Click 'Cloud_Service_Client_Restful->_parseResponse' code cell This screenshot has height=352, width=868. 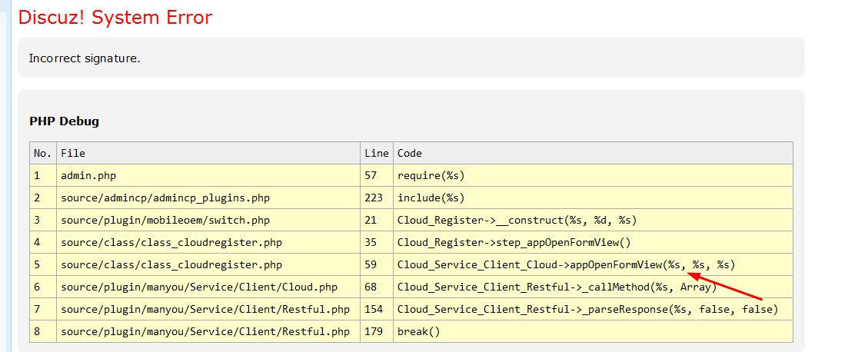click(x=594, y=310)
